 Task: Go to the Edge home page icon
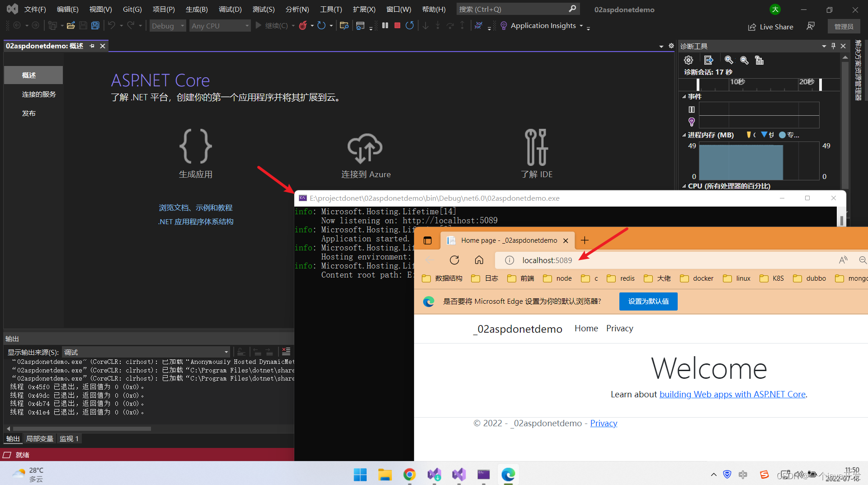click(479, 260)
